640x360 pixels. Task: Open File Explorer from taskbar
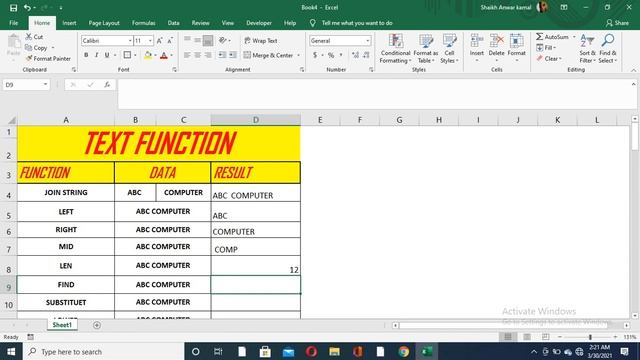[x=334, y=351]
